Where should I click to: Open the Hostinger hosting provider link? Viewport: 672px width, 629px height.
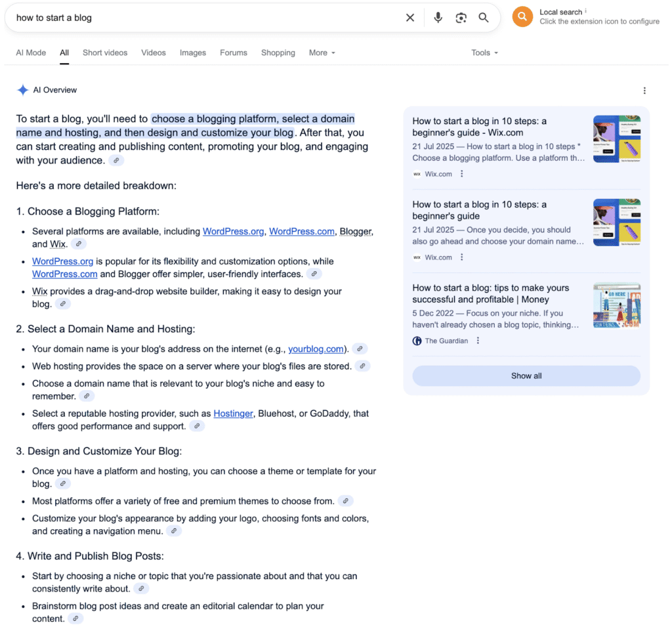click(x=233, y=414)
